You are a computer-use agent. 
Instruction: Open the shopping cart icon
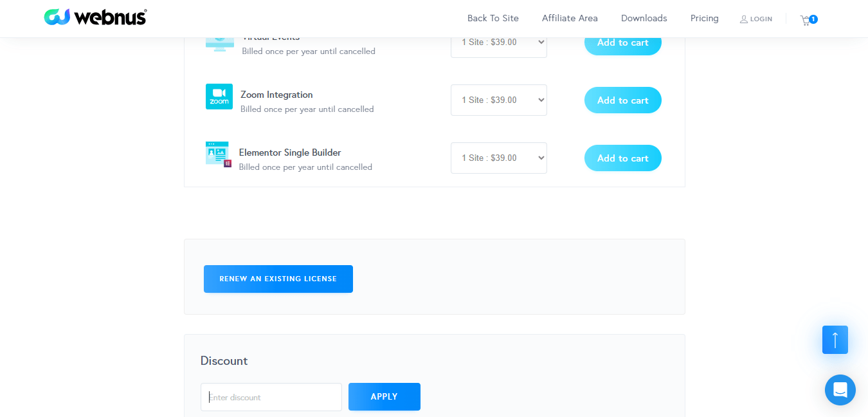pos(806,20)
